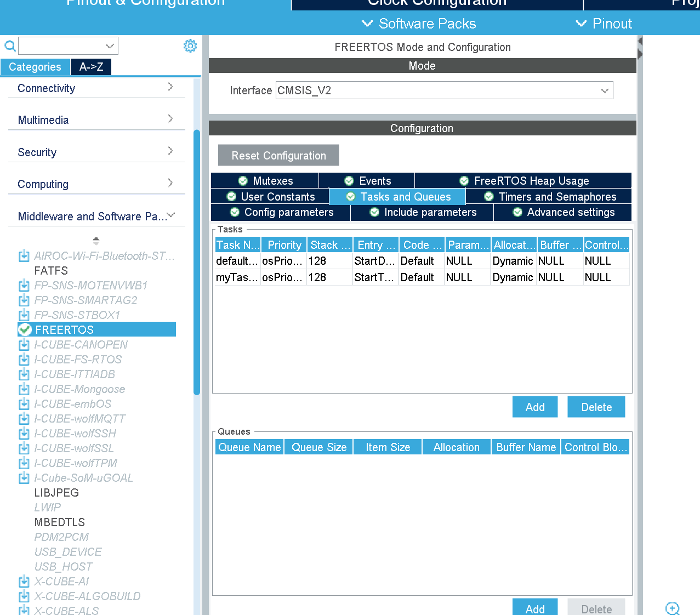Select FREERTOS in middleware list

[96, 329]
